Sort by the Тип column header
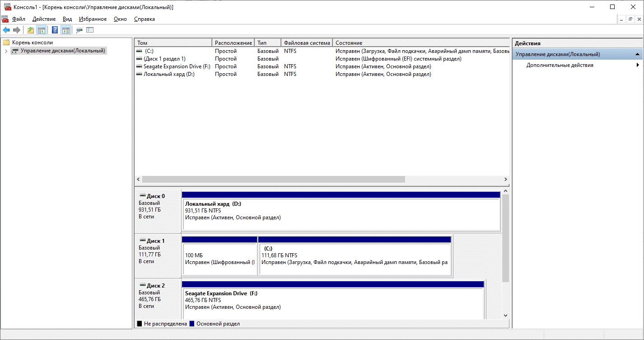This screenshot has width=644, height=340. point(268,42)
